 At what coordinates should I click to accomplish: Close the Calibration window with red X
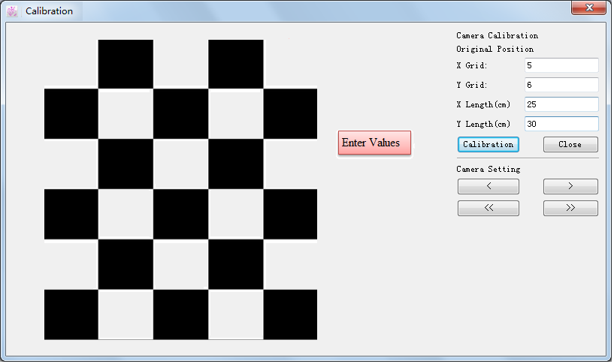pos(588,8)
